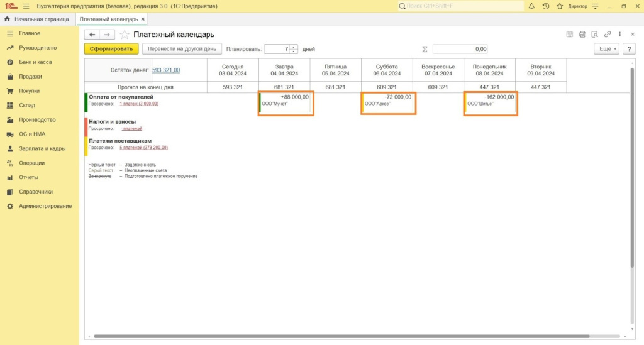
Task: Open the Банк и касса section
Action: 35,62
